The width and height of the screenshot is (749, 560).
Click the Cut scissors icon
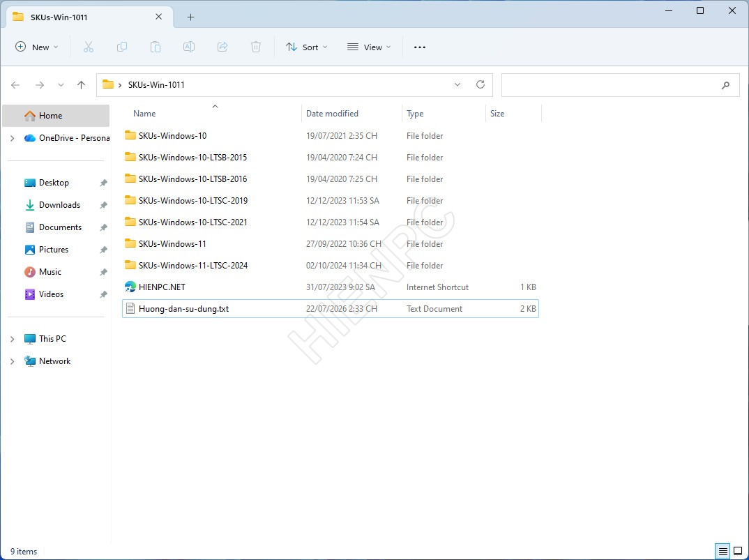pyautogui.click(x=89, y=47)
